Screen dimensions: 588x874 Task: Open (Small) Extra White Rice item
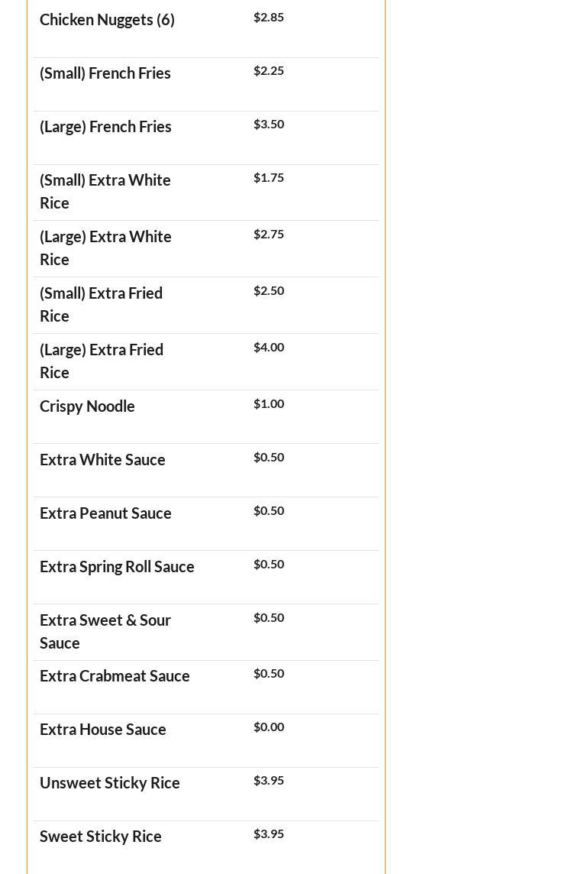click(105, 191)
